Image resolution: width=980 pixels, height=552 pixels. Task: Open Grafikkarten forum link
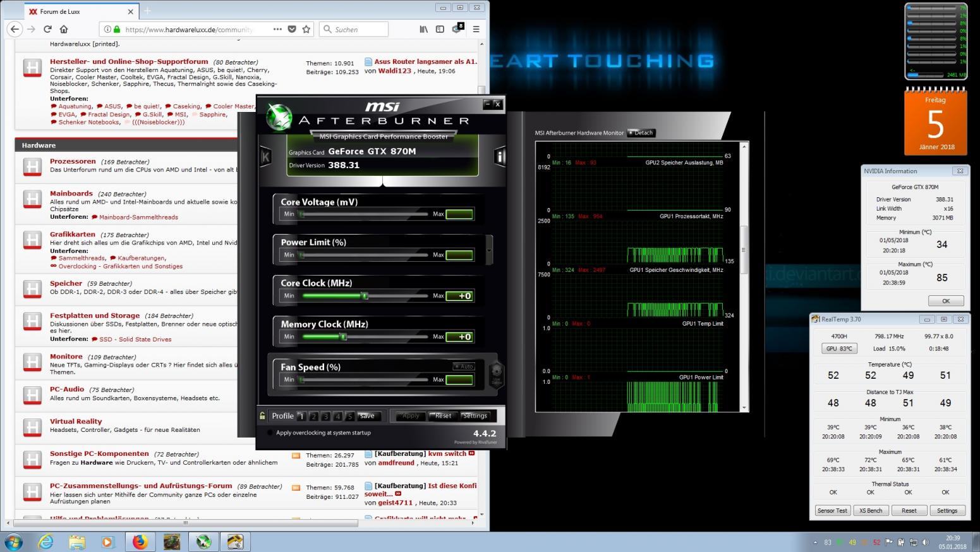(73, 234)
